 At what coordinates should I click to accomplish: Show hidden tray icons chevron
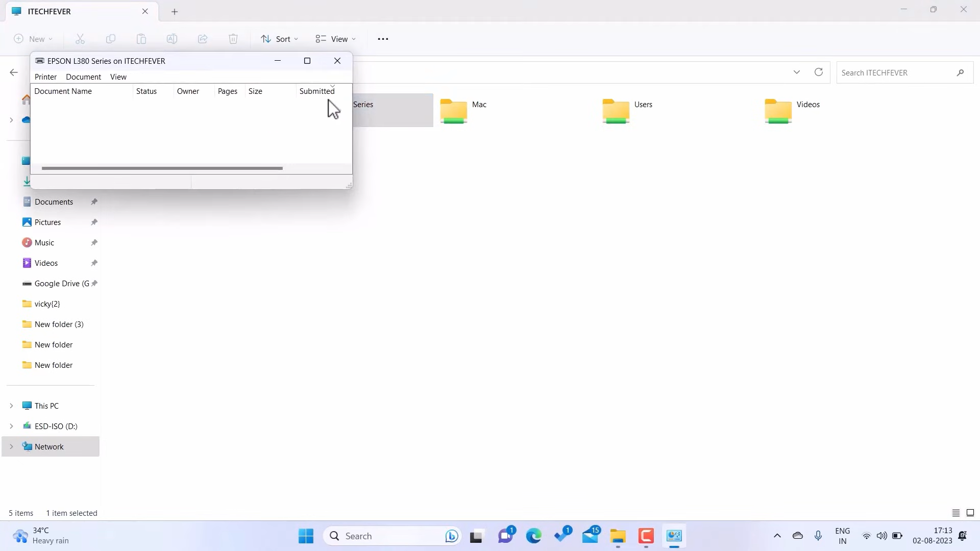777,536
